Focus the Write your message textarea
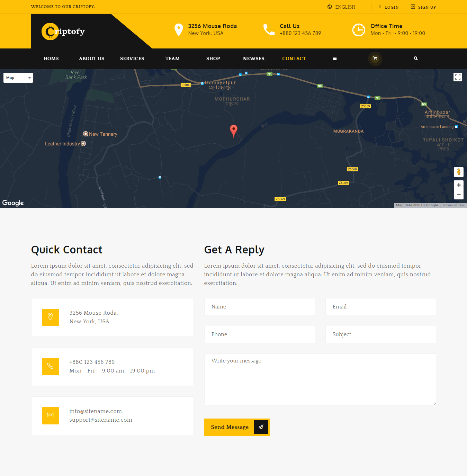This screenshot has height=476, width=467. point(320,379)
